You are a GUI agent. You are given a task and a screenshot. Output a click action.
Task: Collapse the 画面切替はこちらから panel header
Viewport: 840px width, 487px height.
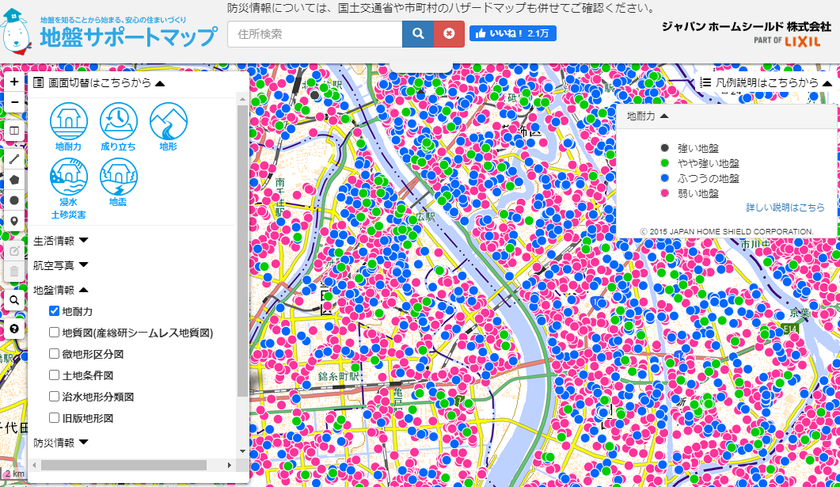click(98, 83)
